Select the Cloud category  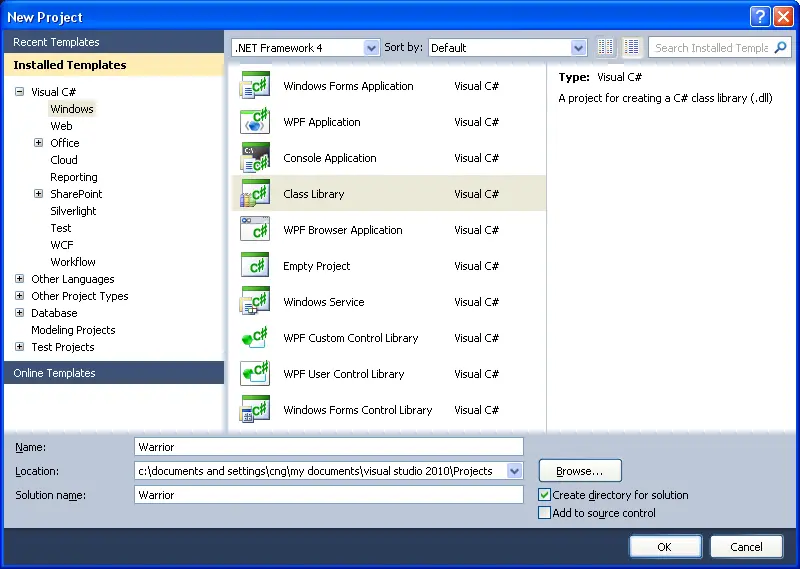pos(64,160)
